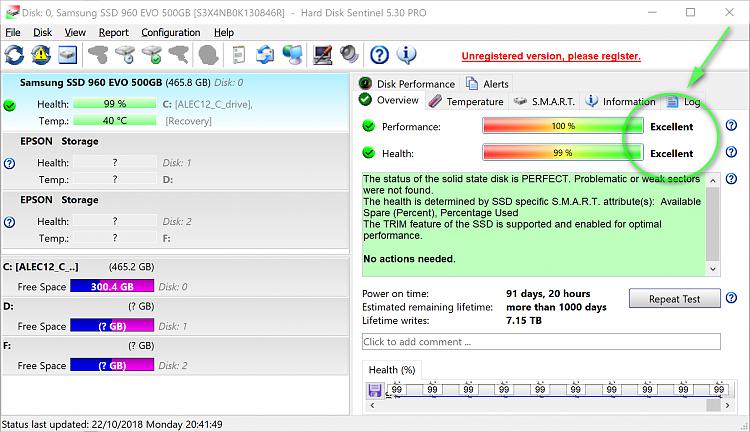
Task: Click Health graph scroll right arrow
Action: pyautogui.click(x=727, y=405)
